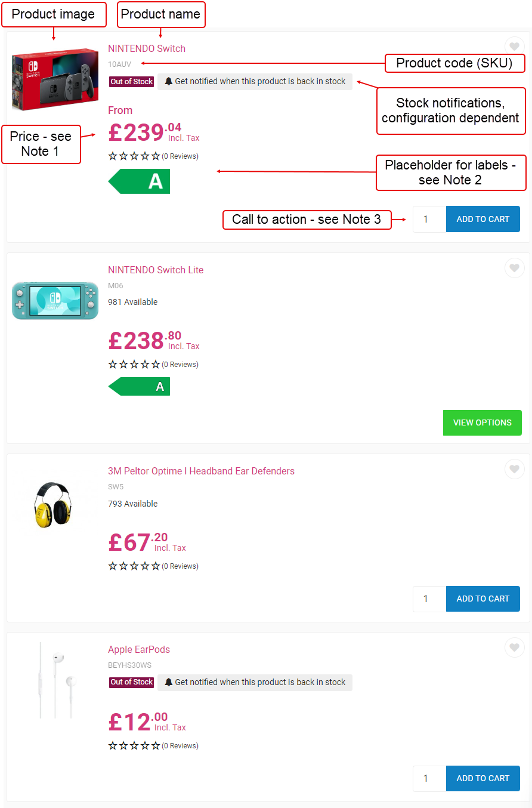Click heart icon on 3M Peltor Ear Defenders
Image resolution: width=532 pixels, height=808 pixels.
point(514,469)
